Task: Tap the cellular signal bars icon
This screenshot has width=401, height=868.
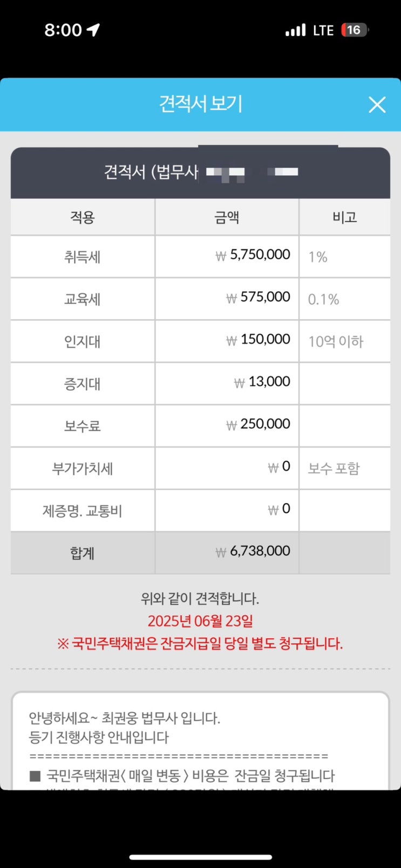Action: 295,30
